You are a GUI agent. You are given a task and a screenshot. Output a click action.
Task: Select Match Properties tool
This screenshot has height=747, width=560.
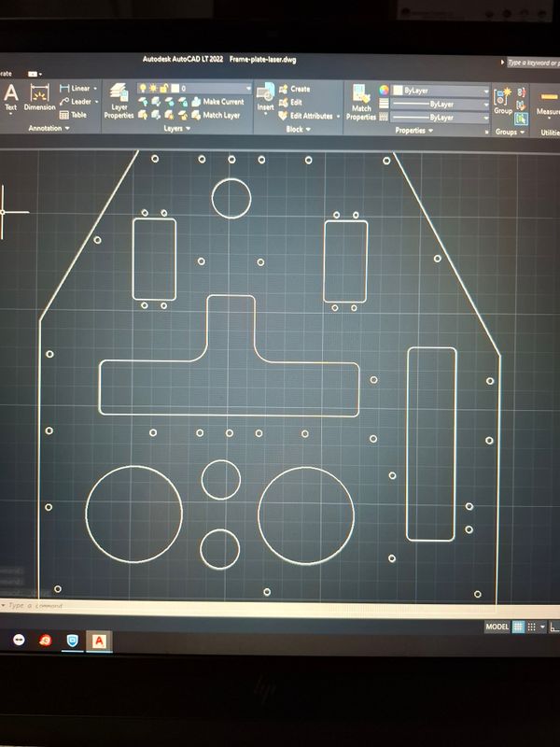click(x=361, y=102)
